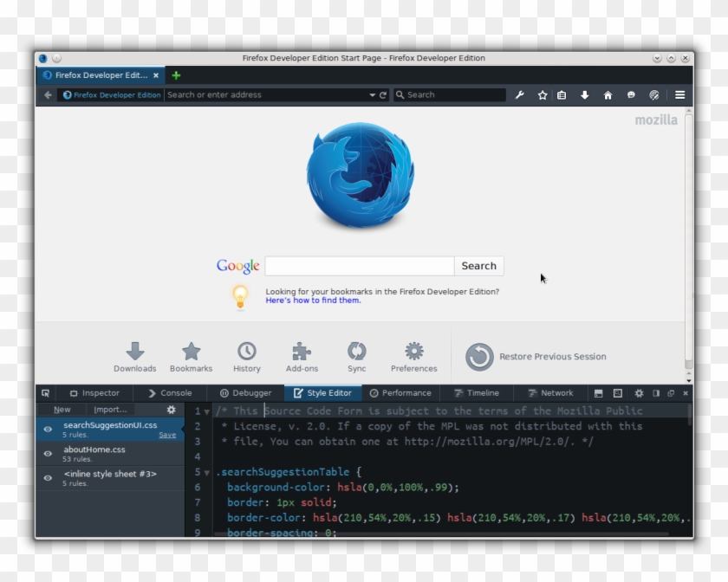The width and height of the screenshot is (728, 582).
Task: Toggle visibility of inline style sheet #3
Action: pos(48,477)
